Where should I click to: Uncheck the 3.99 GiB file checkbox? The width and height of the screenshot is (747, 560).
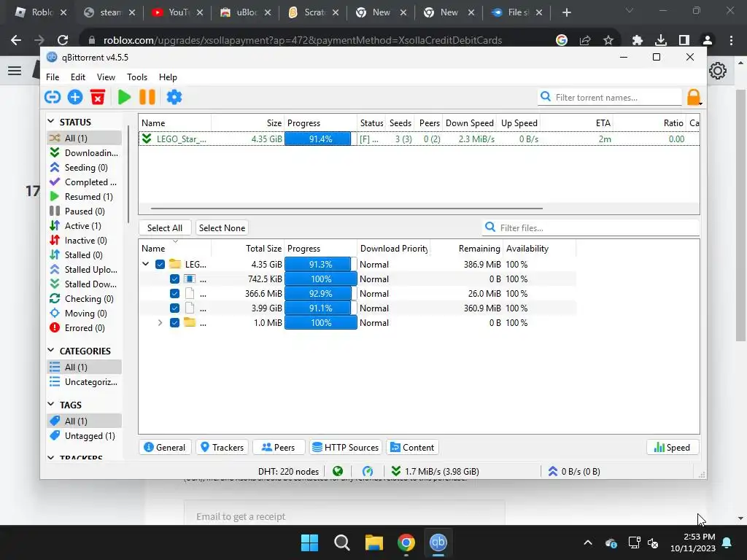tap(175, 308)
